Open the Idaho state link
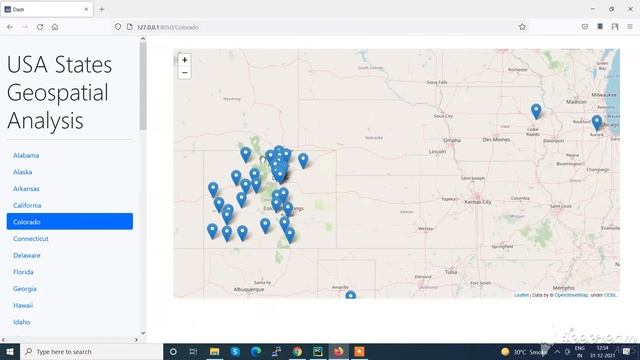 click(22, 322)
